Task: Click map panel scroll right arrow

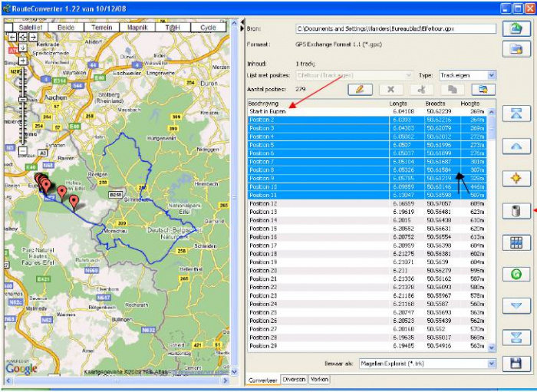Action: [226, 380]
